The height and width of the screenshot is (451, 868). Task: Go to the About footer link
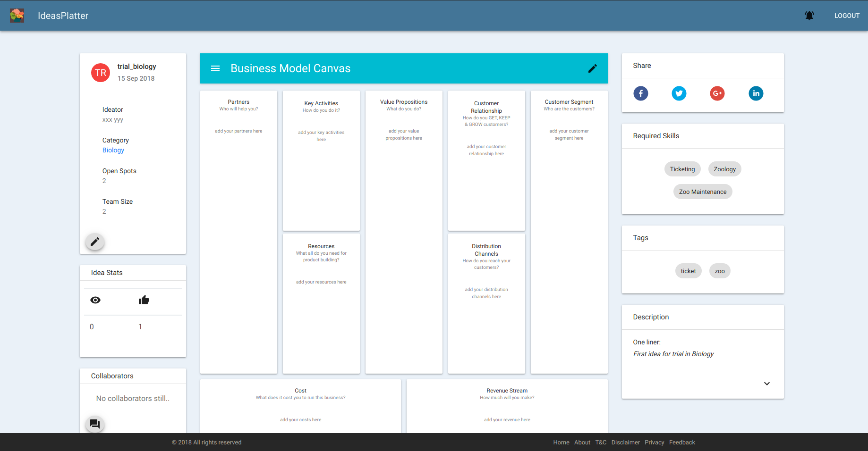click(582, 443)
